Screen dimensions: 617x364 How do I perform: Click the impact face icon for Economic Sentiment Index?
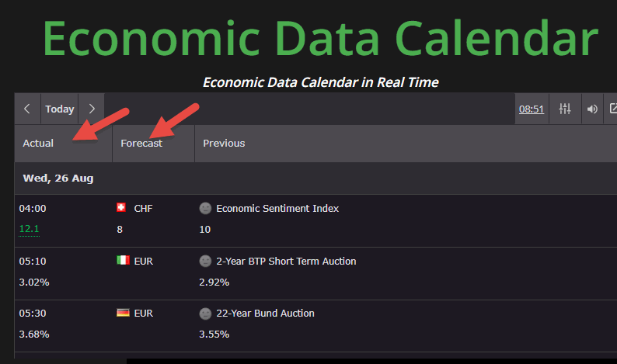pos(205,208)
